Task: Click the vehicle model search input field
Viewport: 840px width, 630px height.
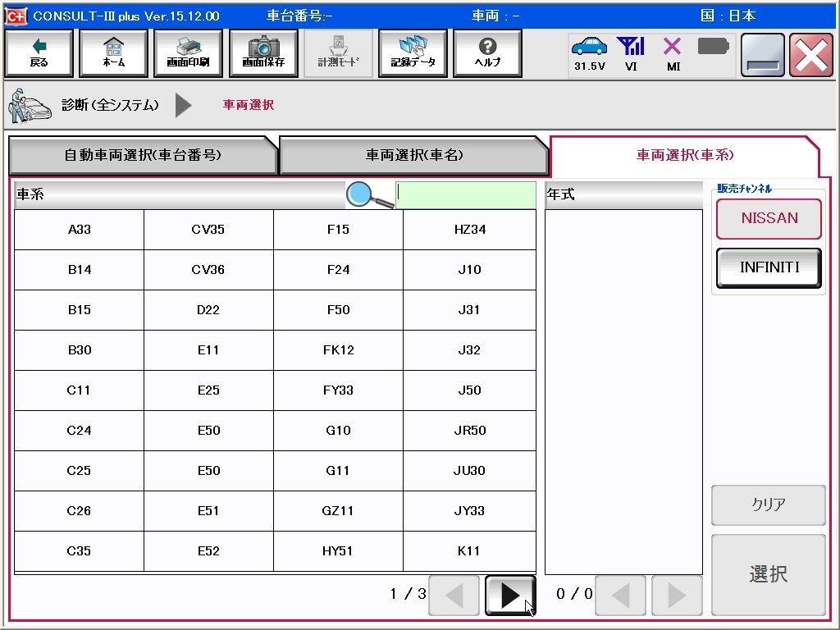Action: (466, 194)
